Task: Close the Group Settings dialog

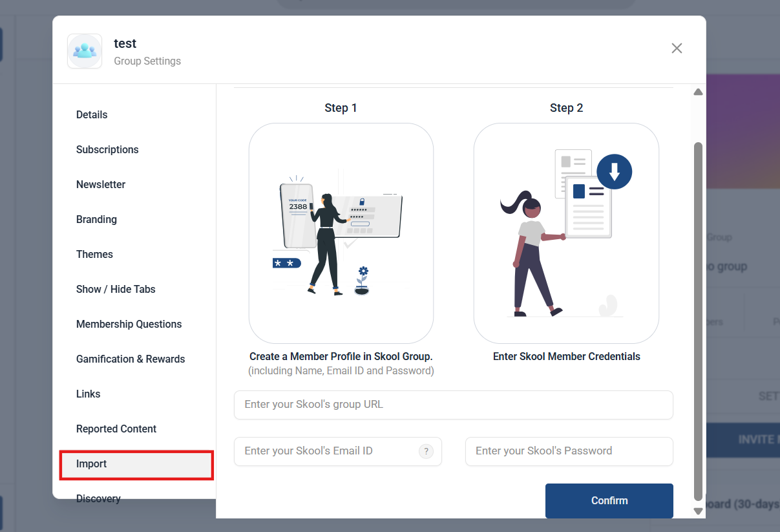Action: coord(677,48)
